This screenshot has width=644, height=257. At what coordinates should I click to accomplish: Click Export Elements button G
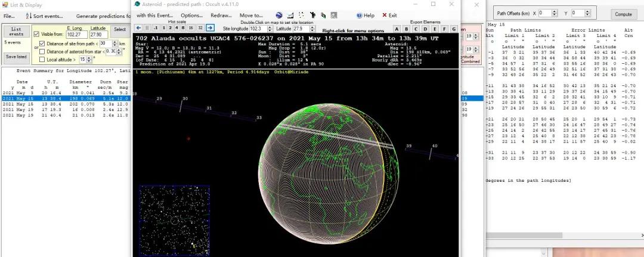[x=454, y=29]
